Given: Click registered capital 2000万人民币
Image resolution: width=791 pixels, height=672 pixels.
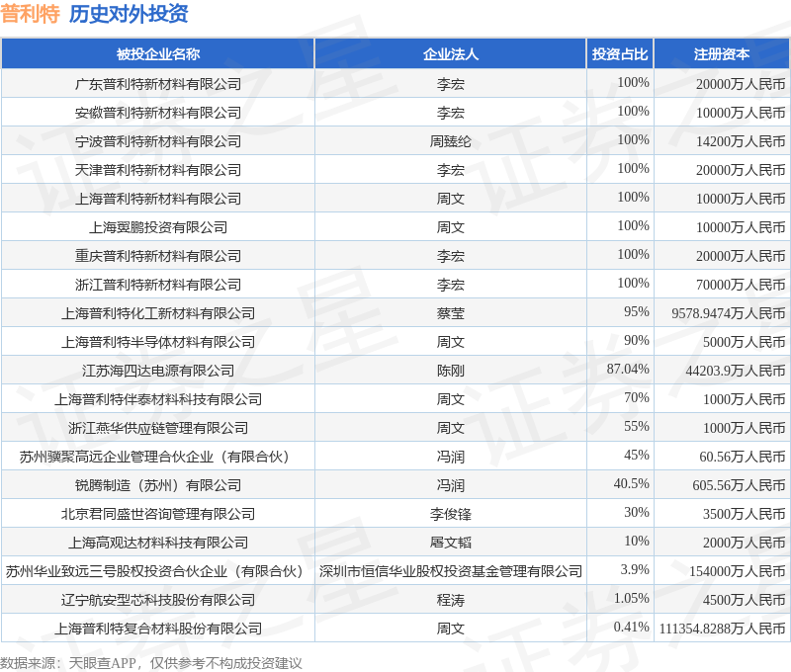Looking at the screenshot, I should point(745,543).
